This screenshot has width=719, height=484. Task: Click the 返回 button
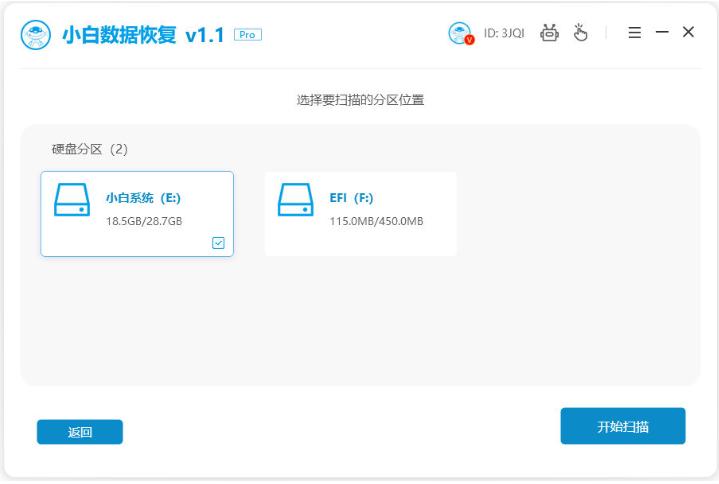[x=80, y=432]
